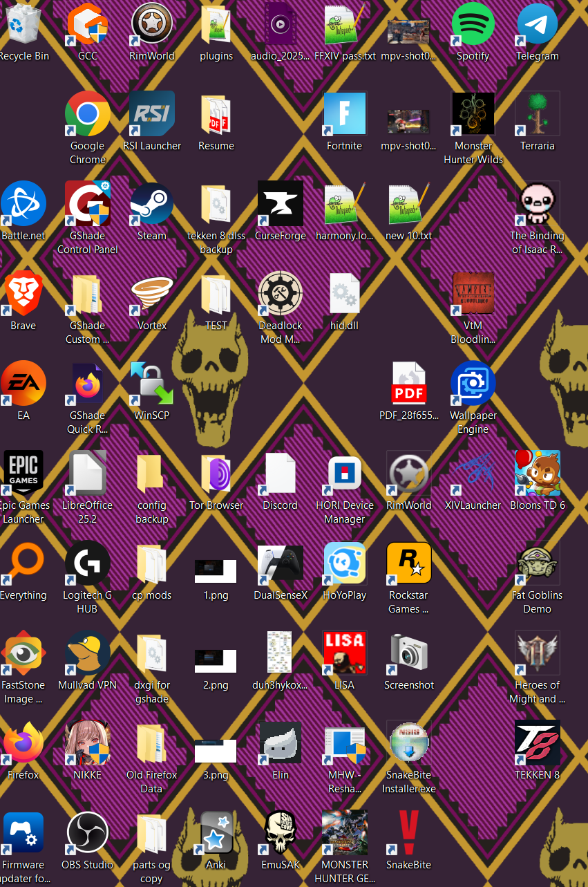
Task: Select the RSI Launcher icon
Action: point(152,114)
